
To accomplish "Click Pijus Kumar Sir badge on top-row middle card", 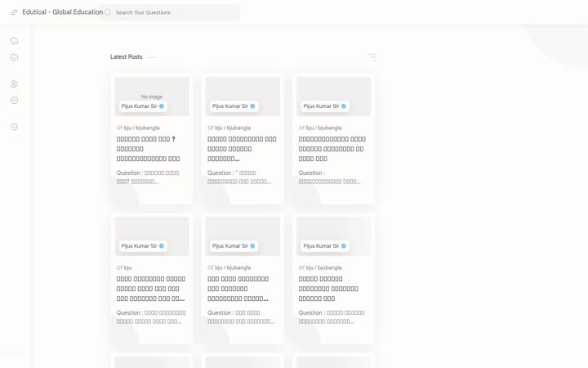I will pyautogui.click(x=234, y=106).
